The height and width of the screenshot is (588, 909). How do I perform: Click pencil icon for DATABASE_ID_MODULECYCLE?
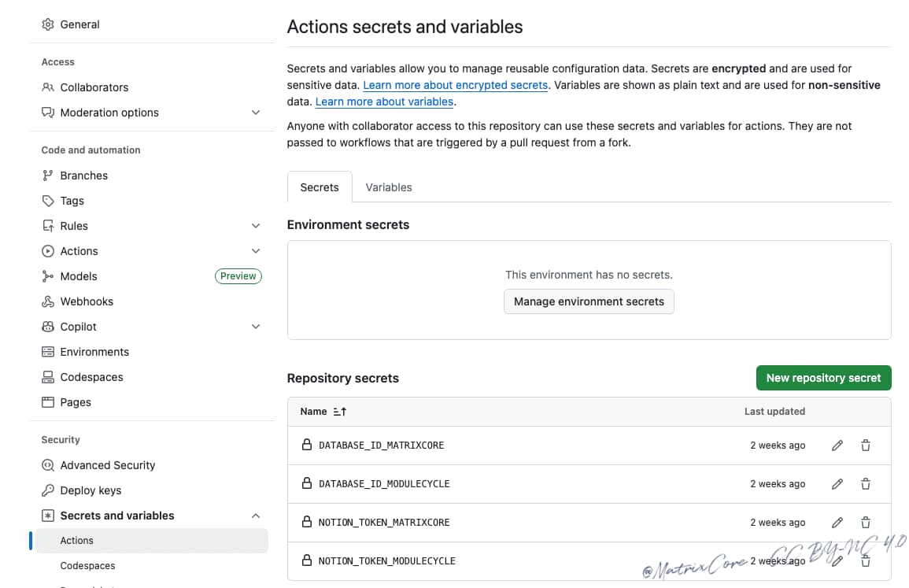click(x=837, y=484)
